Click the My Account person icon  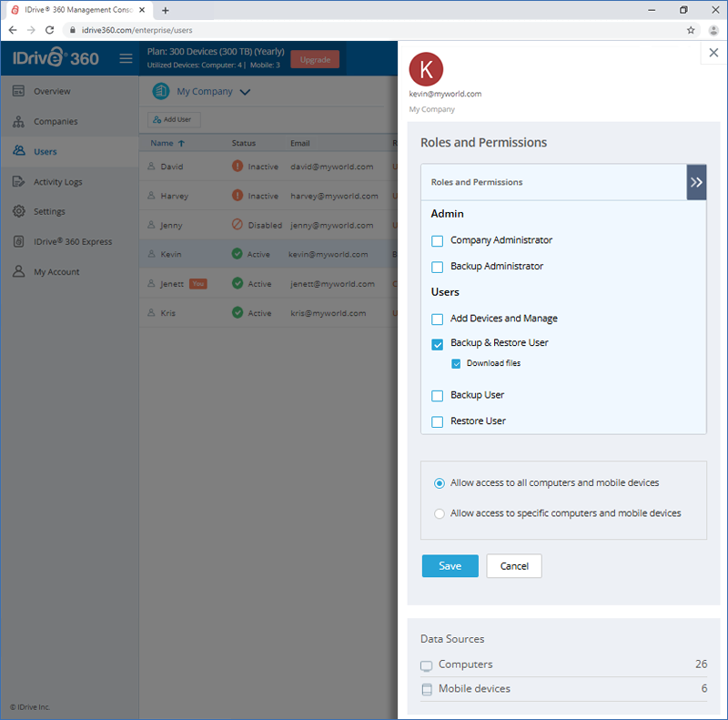[x=18, y=271]
